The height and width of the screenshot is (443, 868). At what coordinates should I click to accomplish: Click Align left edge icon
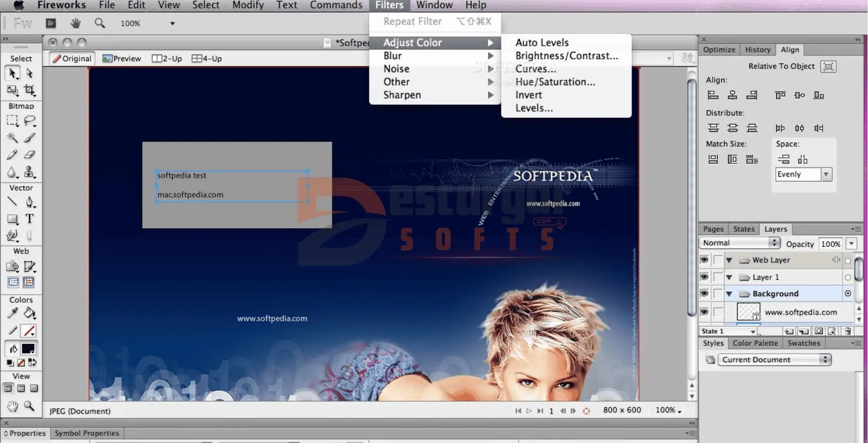713,95
